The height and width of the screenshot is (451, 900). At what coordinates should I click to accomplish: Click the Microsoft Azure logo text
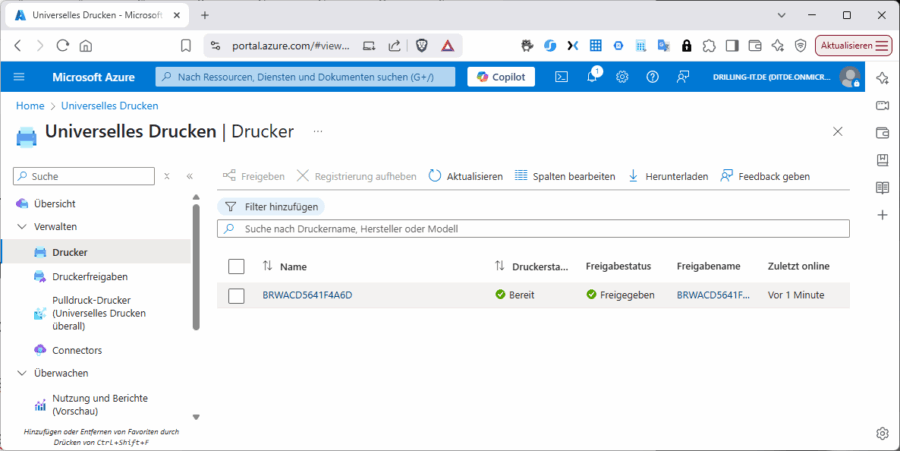94,77
